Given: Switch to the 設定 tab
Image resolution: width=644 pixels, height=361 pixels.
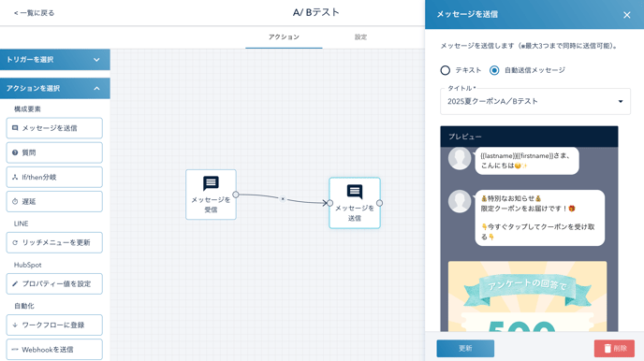Looking at the screenshot, I should tap(360, 36).
